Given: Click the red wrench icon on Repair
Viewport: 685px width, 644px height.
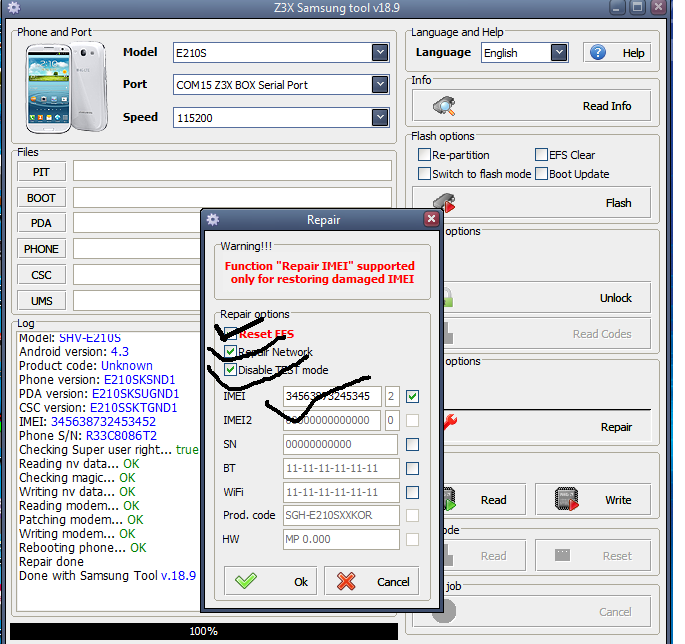Looking at the screenshot, I should (450, 422).
